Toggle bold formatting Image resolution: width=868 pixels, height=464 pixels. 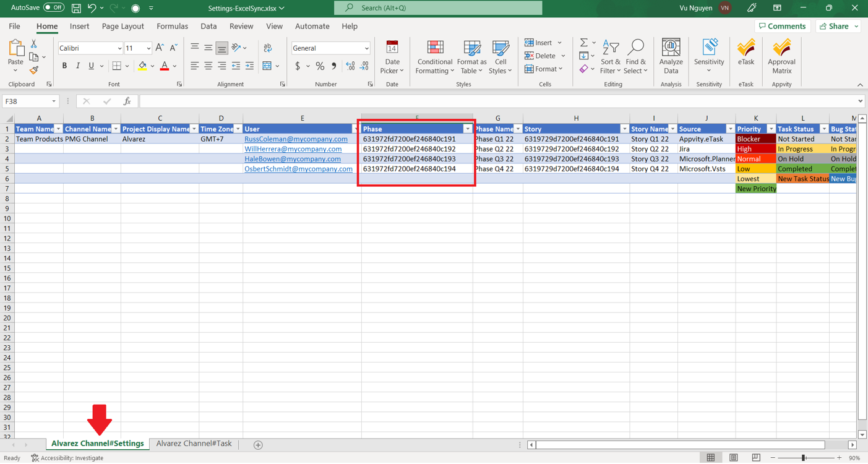[64, 66]
